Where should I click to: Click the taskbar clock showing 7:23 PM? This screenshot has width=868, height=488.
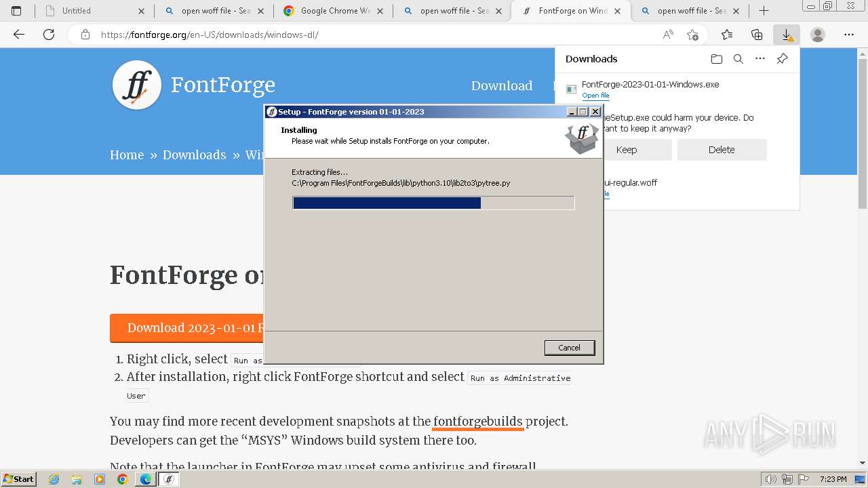833,479
